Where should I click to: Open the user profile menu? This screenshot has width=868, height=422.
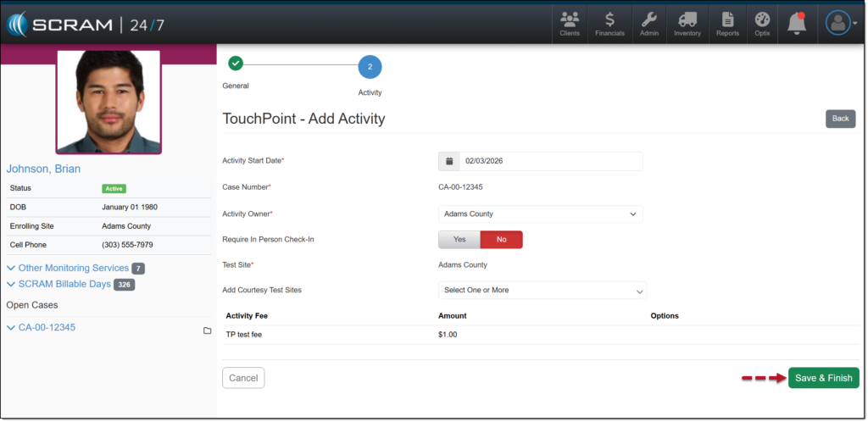point(840,24)
